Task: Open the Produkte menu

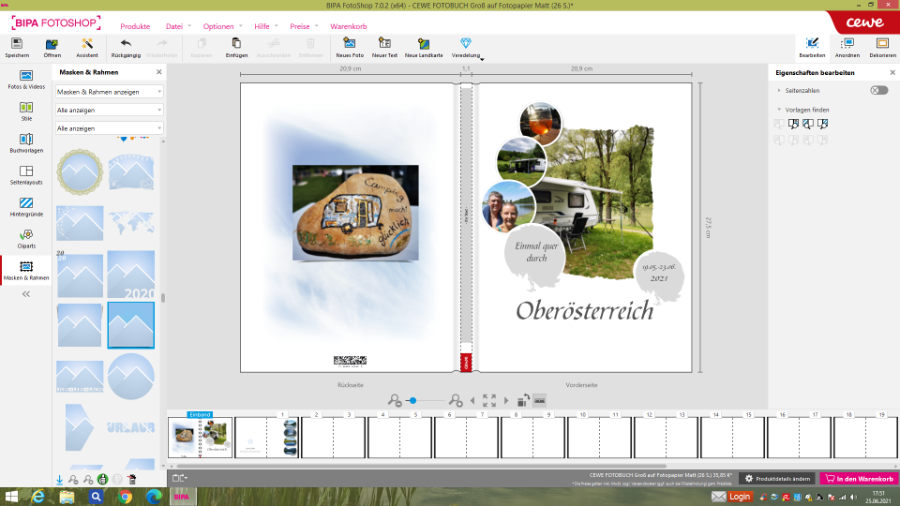Action: coord(135,25)
